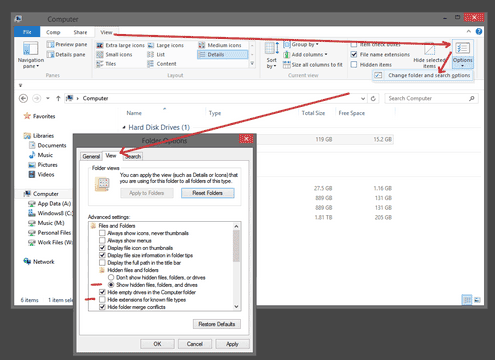This screenshot has width=495, height=360.
Task: Toggle File name extensions checkbox
Action: (354, 54)
